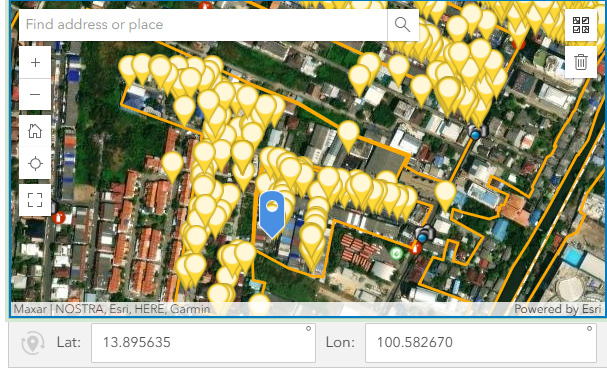This screenshot has width=607, height=370.
Task: Click the search magnifier icon
Action: 403,24
